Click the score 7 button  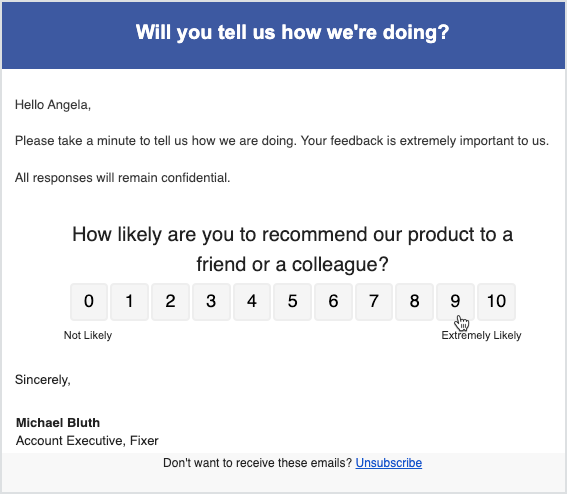point(374,302)
